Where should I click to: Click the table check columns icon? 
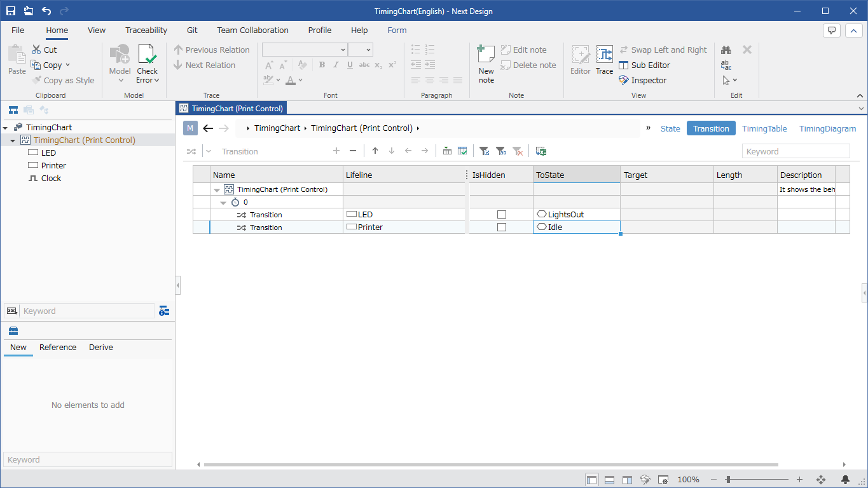[x=462, y=151]
